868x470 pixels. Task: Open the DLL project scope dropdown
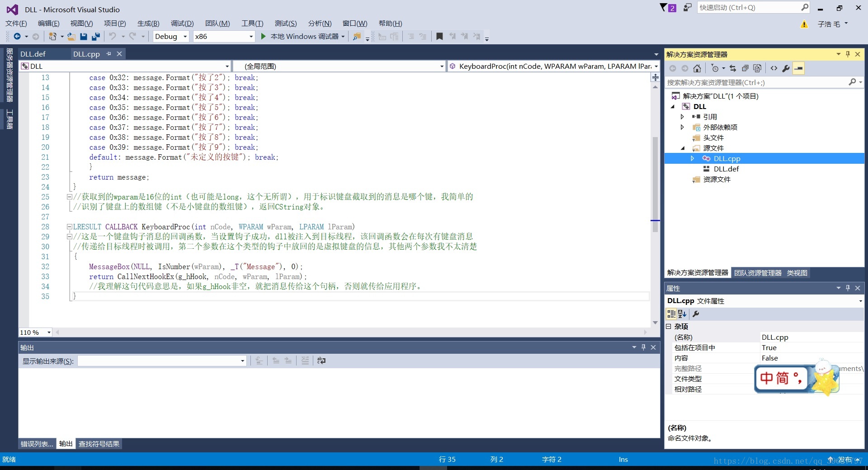227,66
